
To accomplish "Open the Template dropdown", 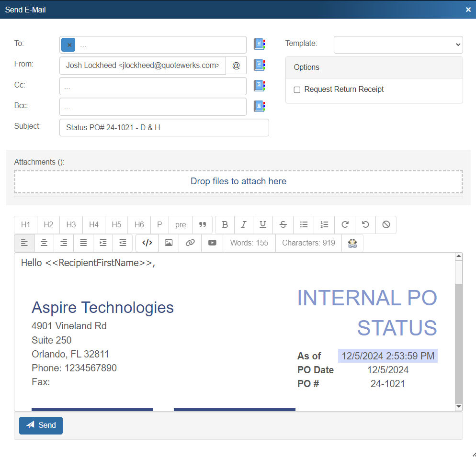I will (398, 45).
